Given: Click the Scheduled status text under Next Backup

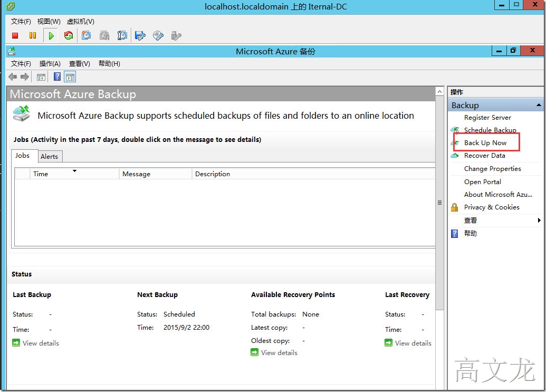Looking at the screenshot, I should pyautogui.click(x=179, y=314).
